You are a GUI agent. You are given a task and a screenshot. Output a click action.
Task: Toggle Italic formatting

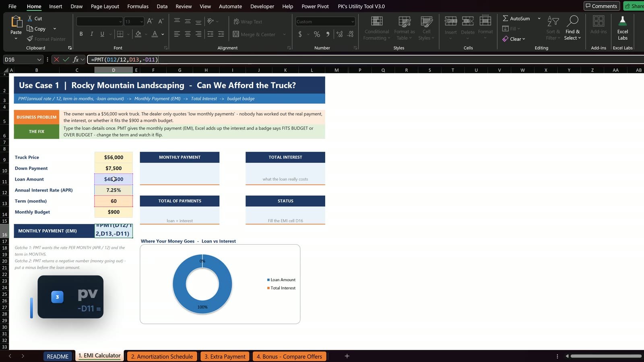(x=92, y=34)
